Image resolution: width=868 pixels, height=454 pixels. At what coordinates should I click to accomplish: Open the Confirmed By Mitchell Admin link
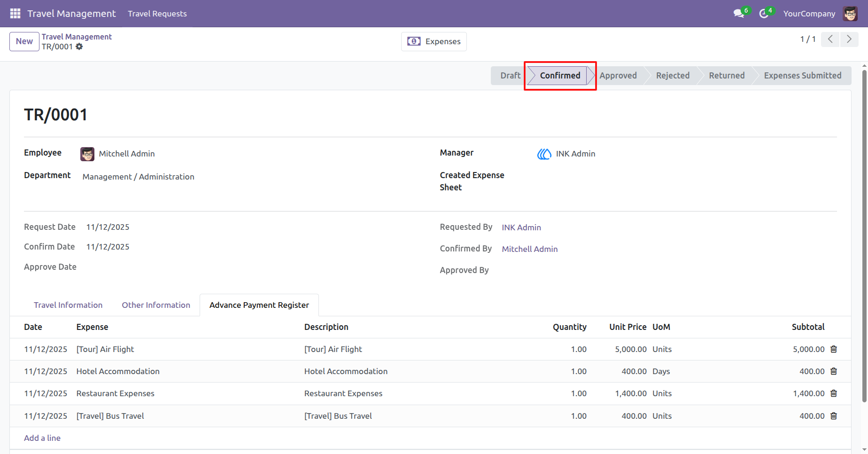click(x=530, y=249)
